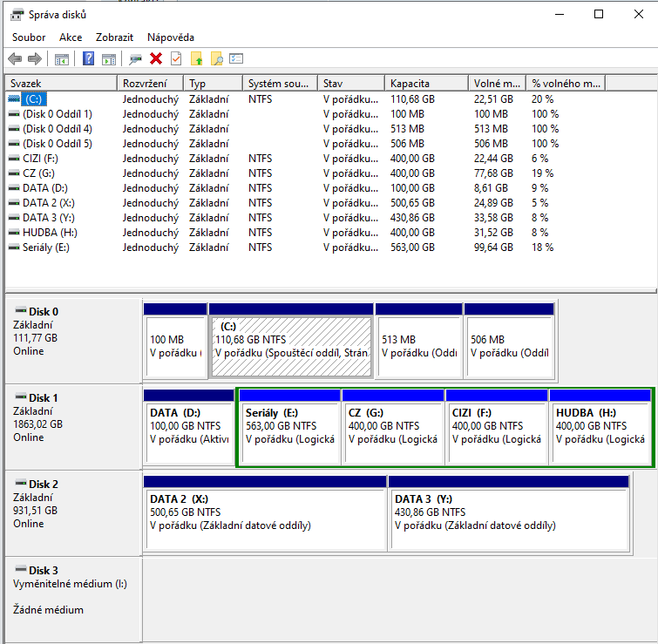Toggle the console tree pane icon
This screenshot has height=644, width=658.
click(x=62, y=59)
